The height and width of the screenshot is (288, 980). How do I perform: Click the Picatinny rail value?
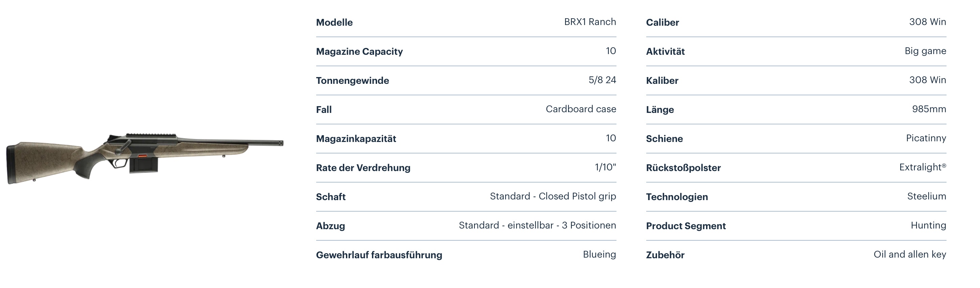[x=926, y=138]
